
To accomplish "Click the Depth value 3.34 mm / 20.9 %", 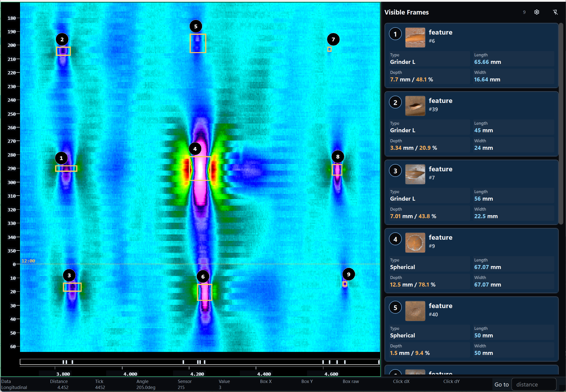I will tap(413, 148).
